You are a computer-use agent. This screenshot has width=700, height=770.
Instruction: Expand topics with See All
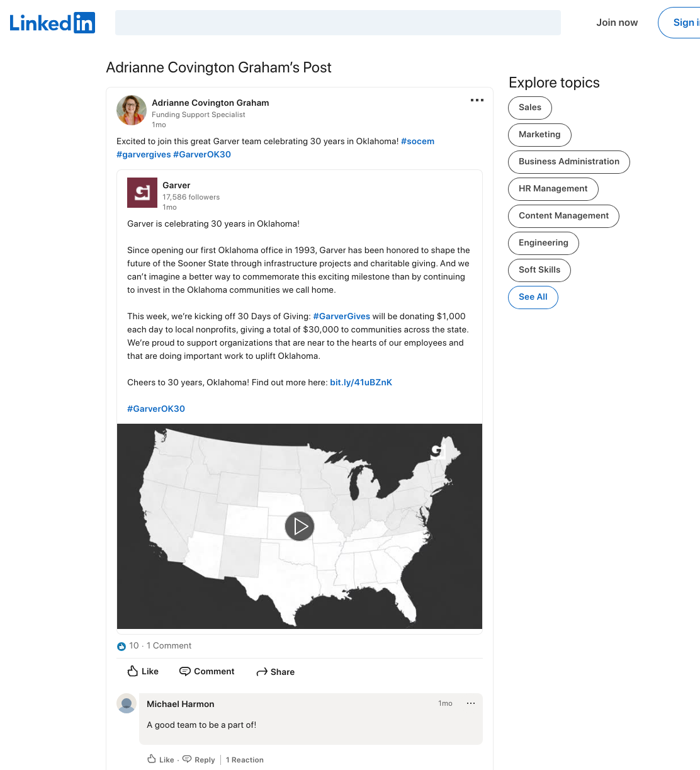pyautogui.click(x=533, y=297)
